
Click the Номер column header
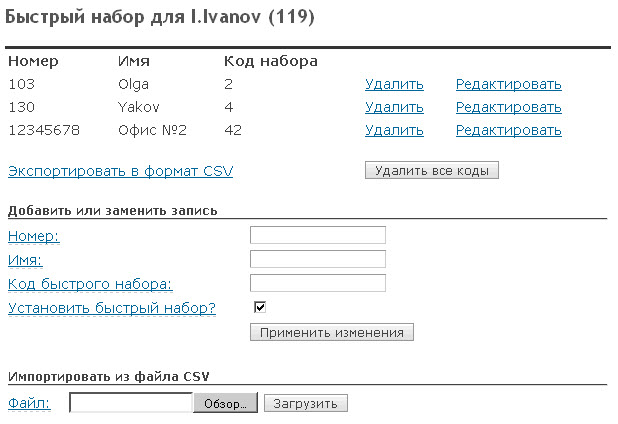click(34, 61)
